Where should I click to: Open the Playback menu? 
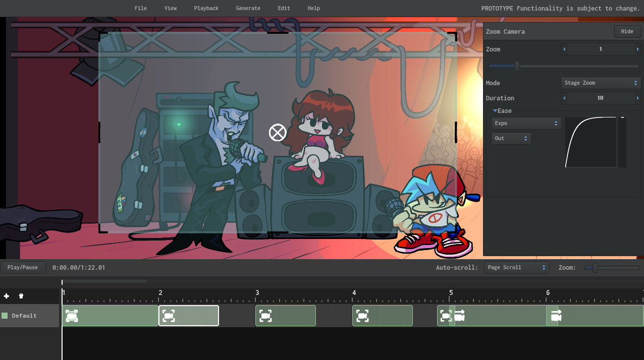(x=206, y=8)
